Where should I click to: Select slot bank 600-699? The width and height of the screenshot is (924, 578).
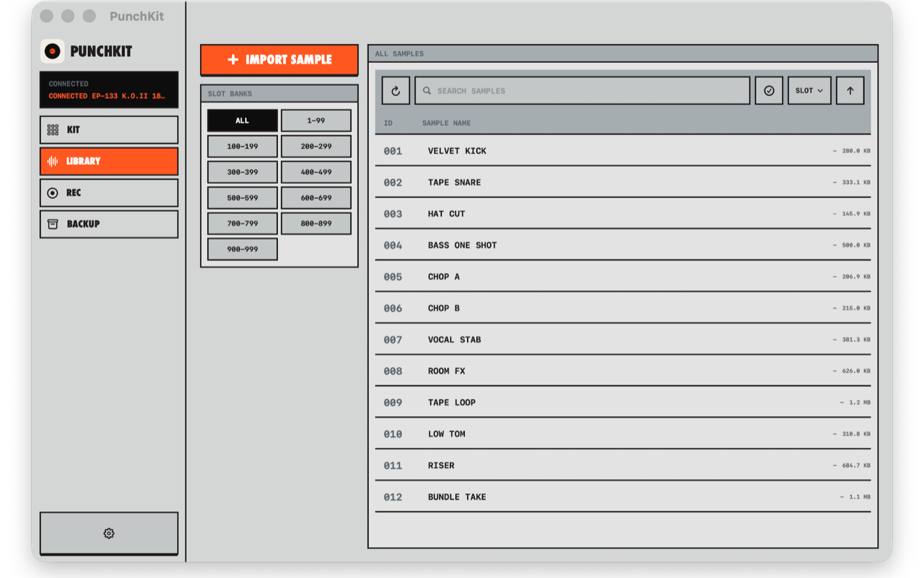[316, 198]
